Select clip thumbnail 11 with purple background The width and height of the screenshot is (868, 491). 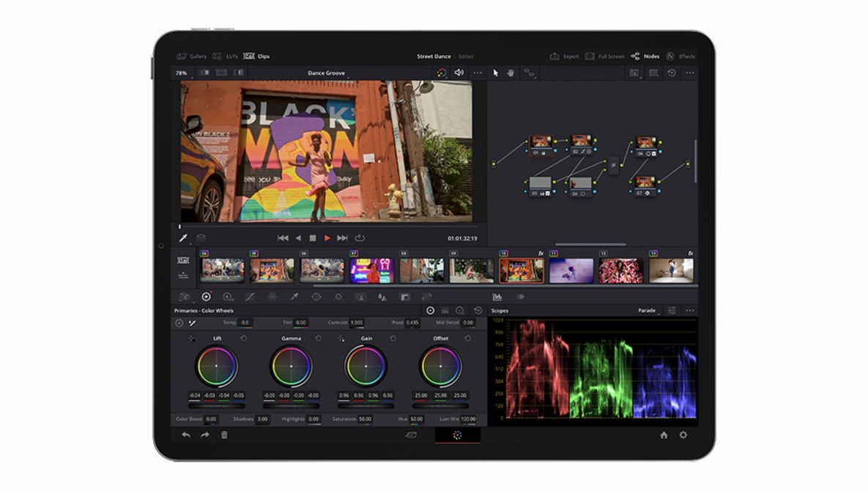[x=571, y=270]
